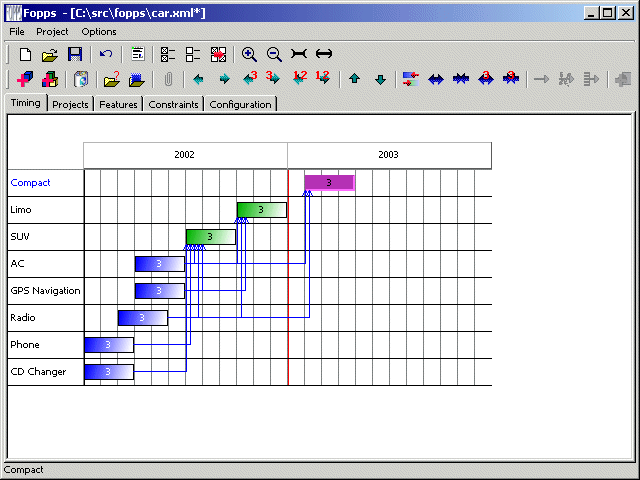Switch to the Features tab
The width and height of the screenshot is (640, 480).
click(118, 104)
